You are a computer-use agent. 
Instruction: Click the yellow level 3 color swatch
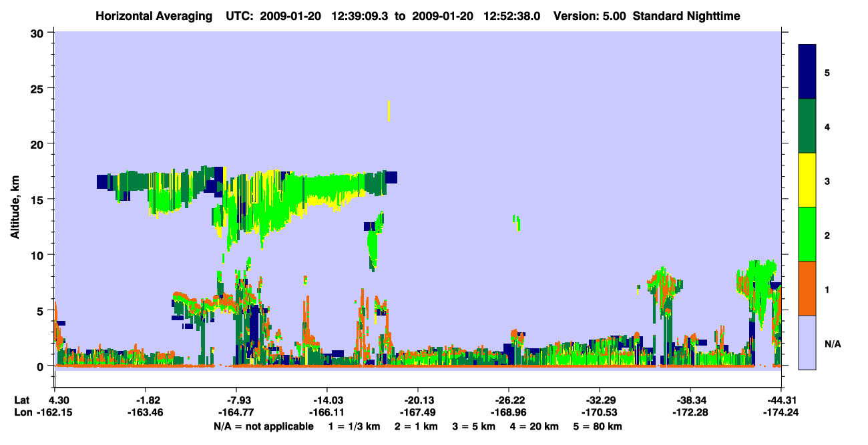[807, 180]
